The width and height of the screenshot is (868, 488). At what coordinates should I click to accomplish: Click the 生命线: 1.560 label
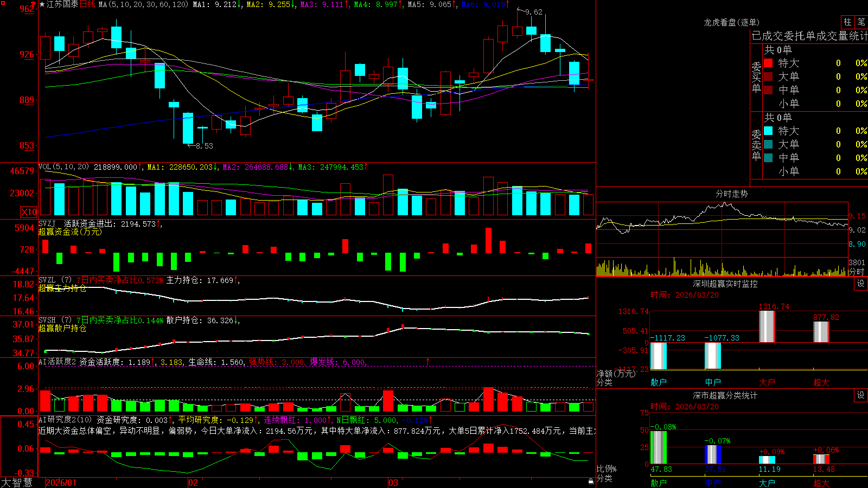pyautogui.click(x=216, y=362)
